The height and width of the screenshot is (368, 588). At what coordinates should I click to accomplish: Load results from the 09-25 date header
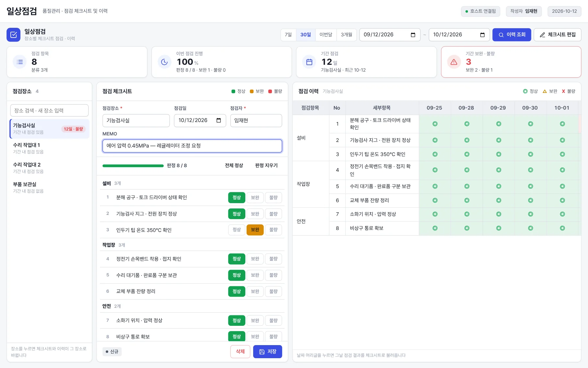pyautogui.click(x=434, y=108)
